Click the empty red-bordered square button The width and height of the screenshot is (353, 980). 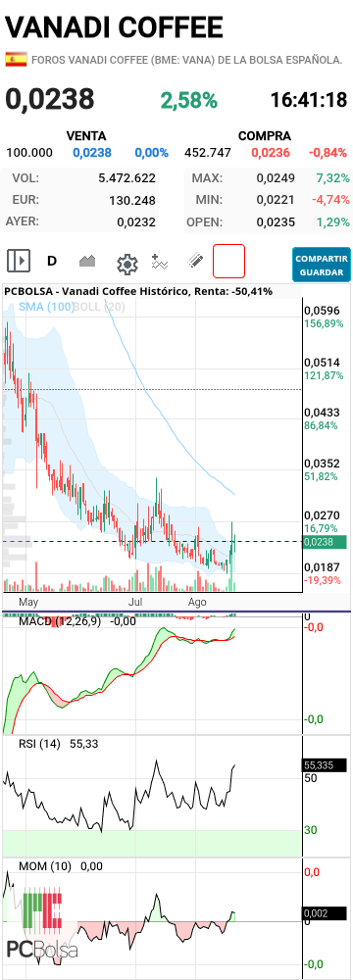pos(228,262)
